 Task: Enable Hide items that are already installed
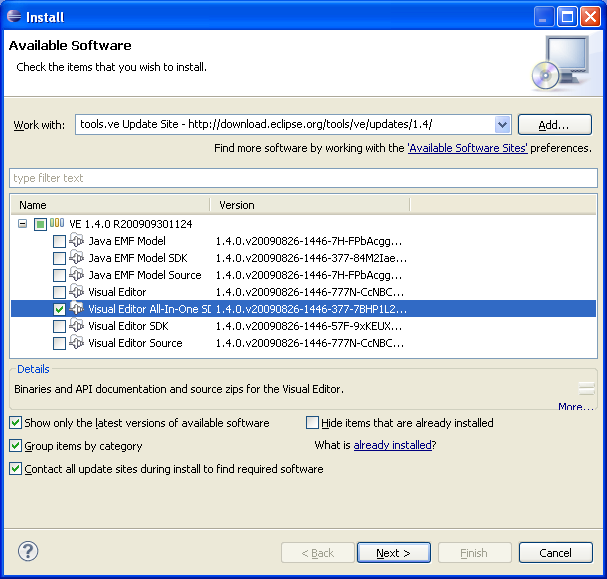[x=313, y=423]
